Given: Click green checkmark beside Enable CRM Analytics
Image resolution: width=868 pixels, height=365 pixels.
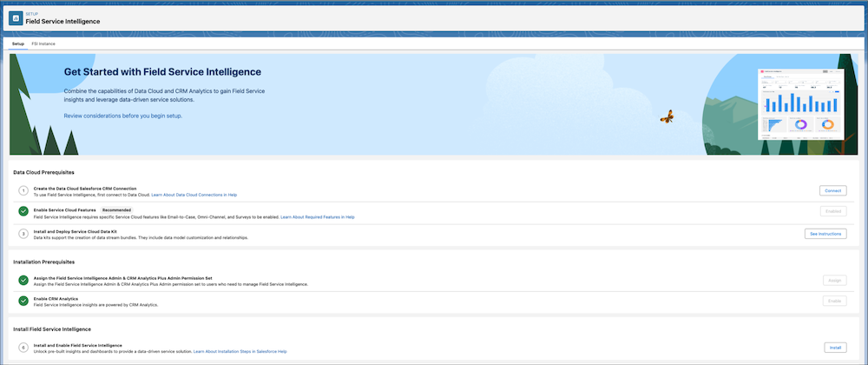Looking at the screenshot, I should [x=23, y=301].
